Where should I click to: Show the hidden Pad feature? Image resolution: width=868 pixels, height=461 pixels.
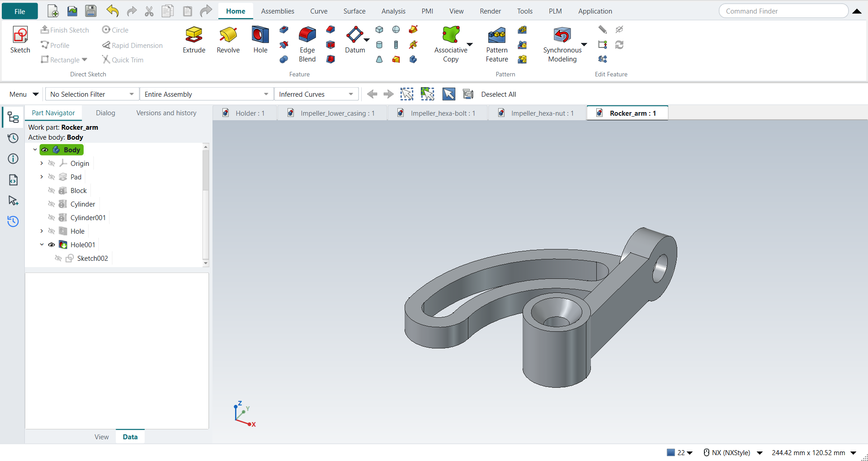point(52,177)
